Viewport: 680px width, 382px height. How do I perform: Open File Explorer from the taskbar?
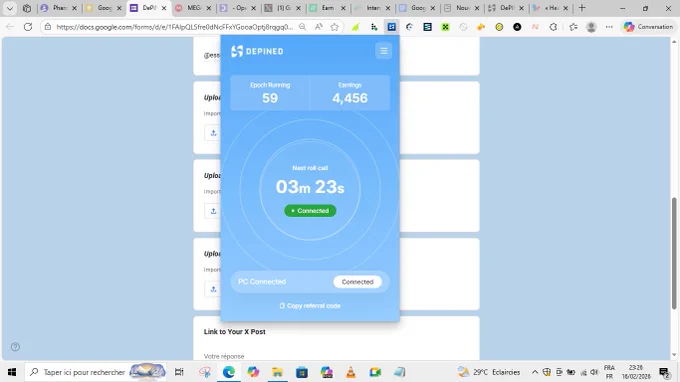click(x=277, y=372)
